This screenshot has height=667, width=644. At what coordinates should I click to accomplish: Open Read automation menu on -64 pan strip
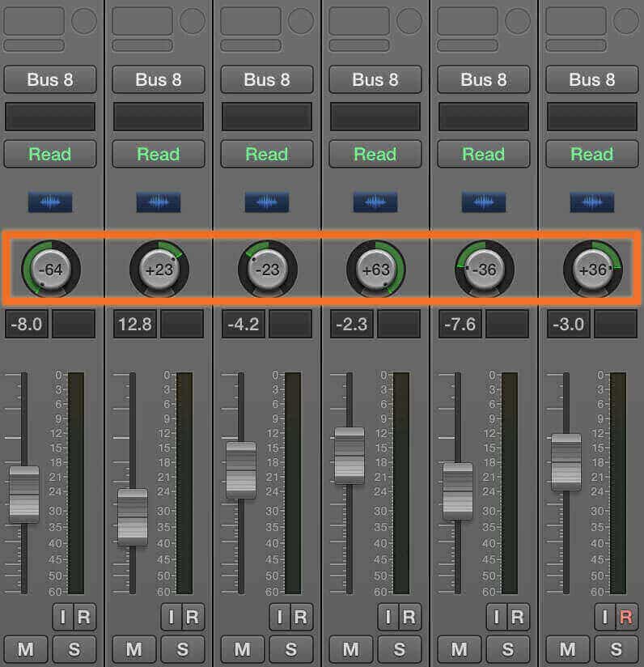pyautogui.click(x=50, y=154)
